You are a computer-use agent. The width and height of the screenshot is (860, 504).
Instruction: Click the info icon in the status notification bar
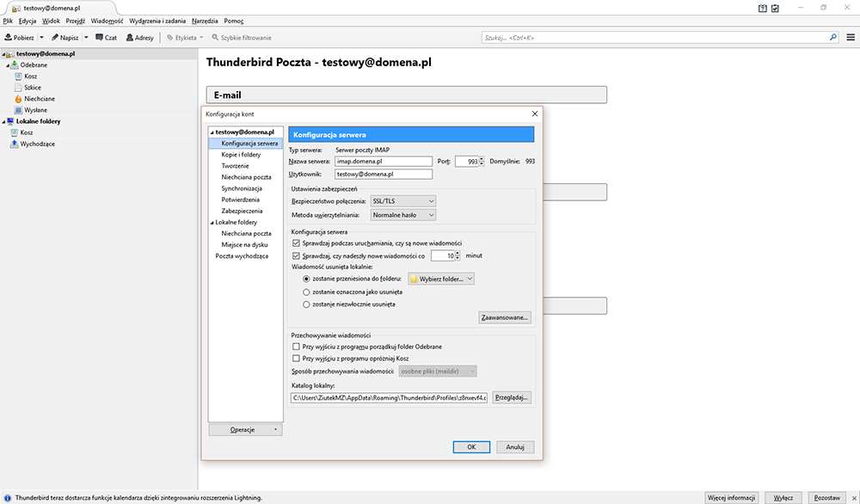point(7,498)
